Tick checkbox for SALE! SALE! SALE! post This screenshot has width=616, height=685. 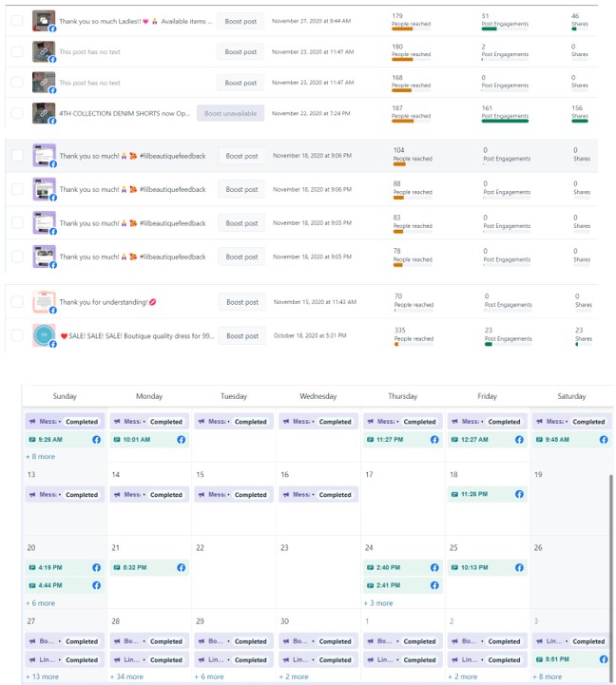tap(17, 335)
